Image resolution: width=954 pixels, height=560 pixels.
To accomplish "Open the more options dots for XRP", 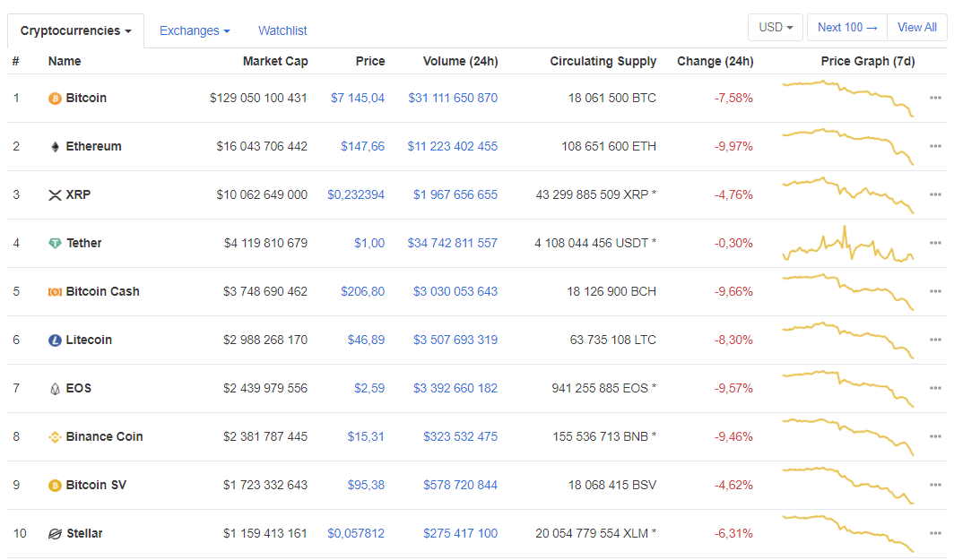I will 935,194.
